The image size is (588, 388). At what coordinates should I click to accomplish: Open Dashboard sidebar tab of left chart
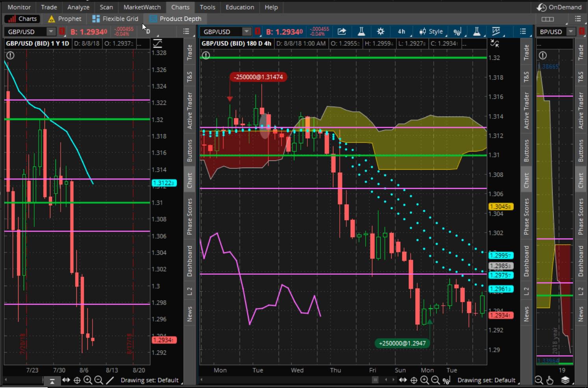pyautogui.click(x=189, y=261)
